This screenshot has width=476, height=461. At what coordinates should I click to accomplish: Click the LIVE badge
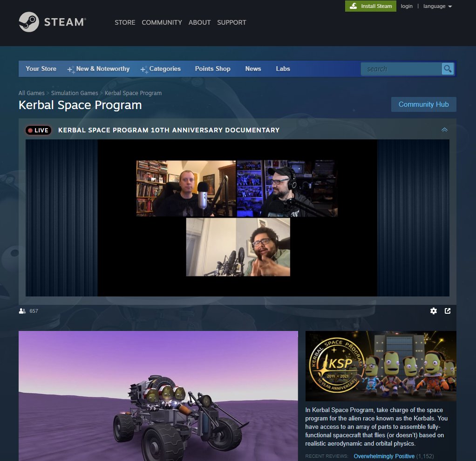[x=38, y=131]
